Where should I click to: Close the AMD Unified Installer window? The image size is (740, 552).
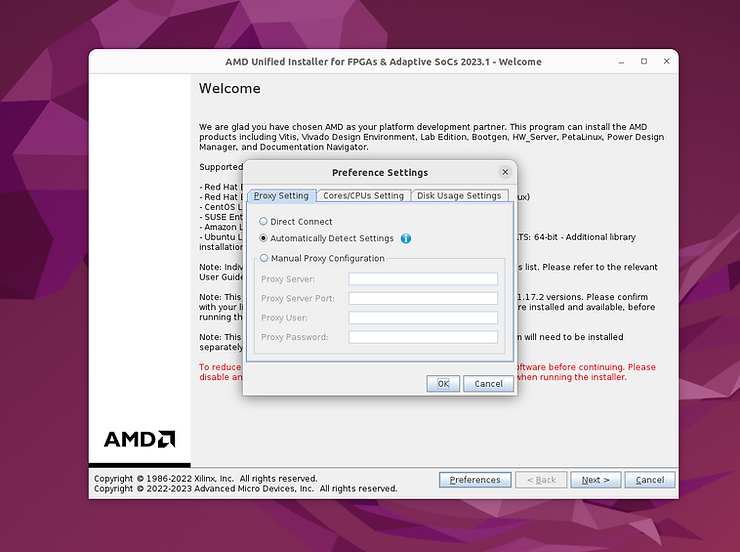coord(666,61)
